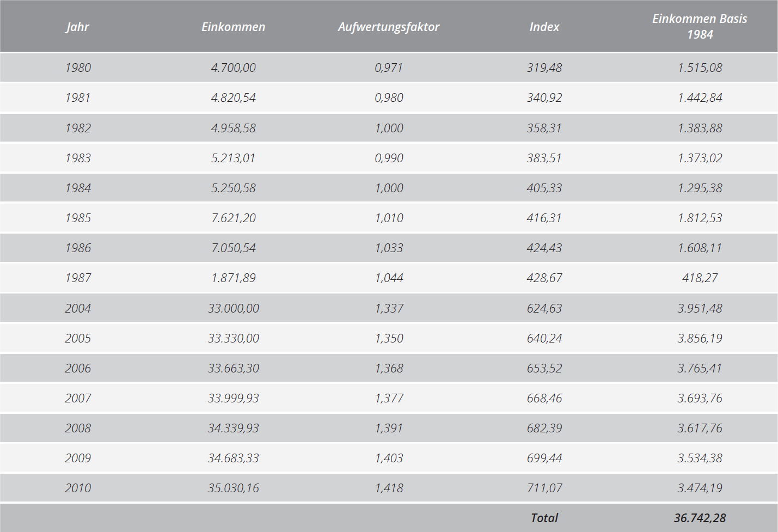Select base income 1.373,02

pos(700,158)
